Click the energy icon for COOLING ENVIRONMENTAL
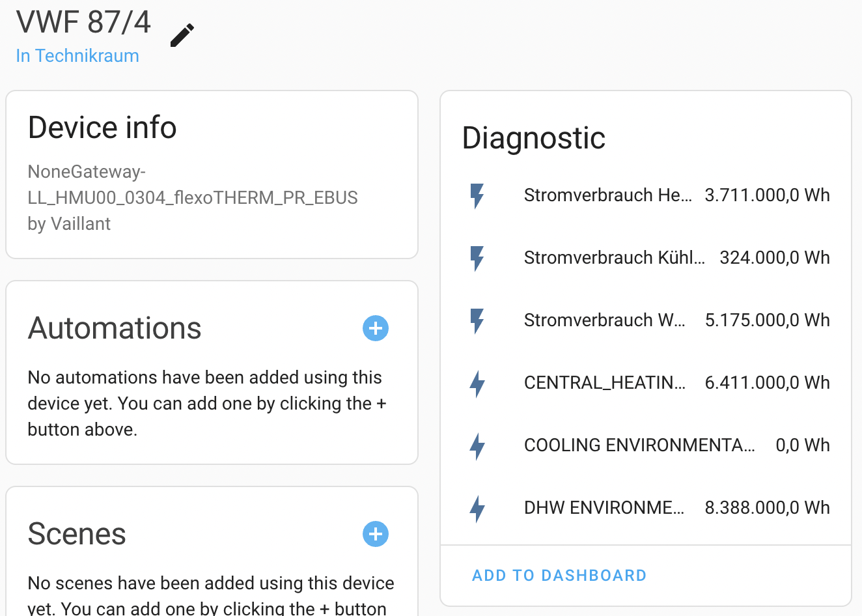 (x=477, y=446)
